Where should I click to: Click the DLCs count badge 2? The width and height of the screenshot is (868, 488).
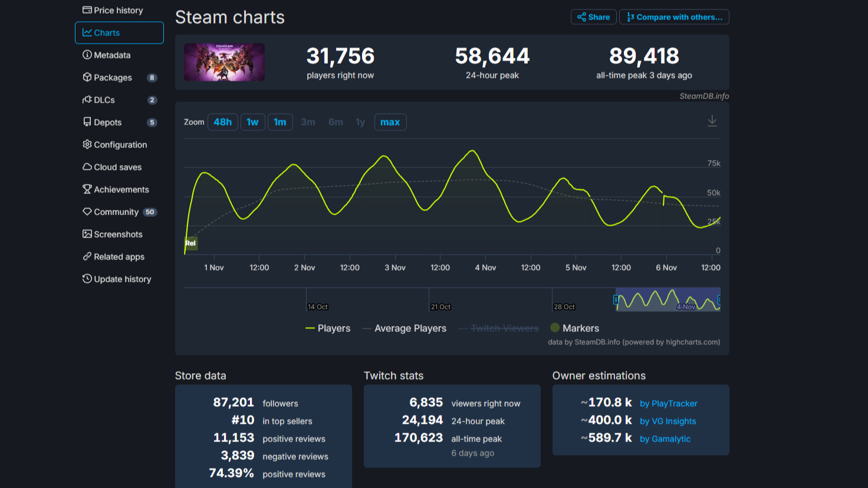tap(152, 100)
